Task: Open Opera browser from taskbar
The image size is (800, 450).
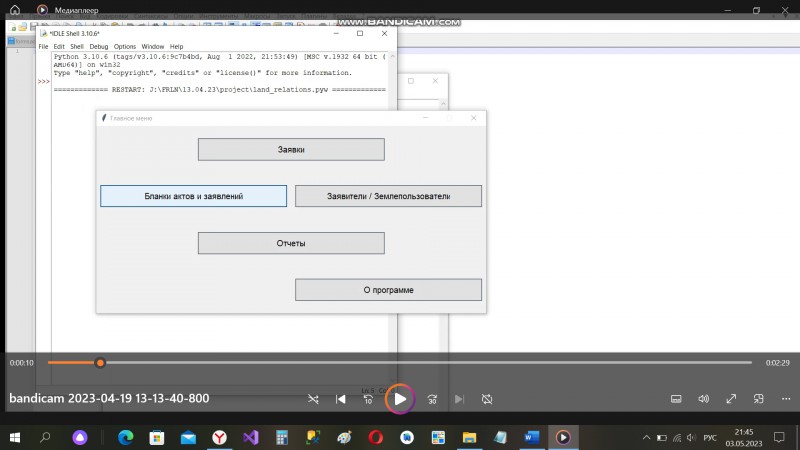Action: 376,438
